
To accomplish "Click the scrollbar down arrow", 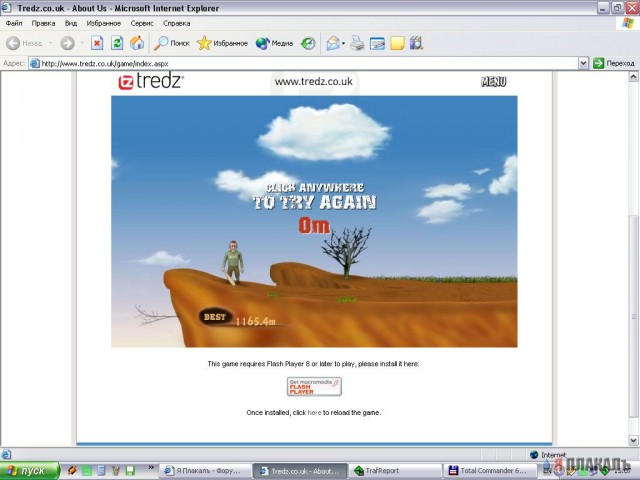I will coord(633,440).
